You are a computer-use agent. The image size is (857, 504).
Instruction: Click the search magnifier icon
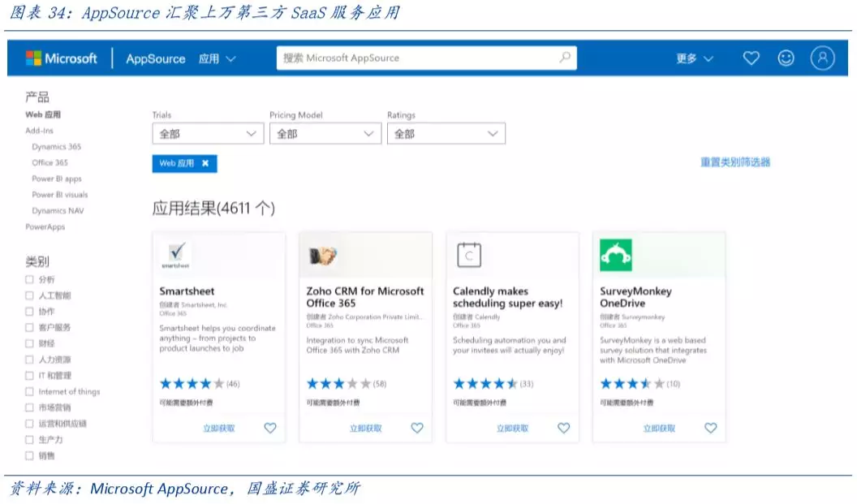565,58
